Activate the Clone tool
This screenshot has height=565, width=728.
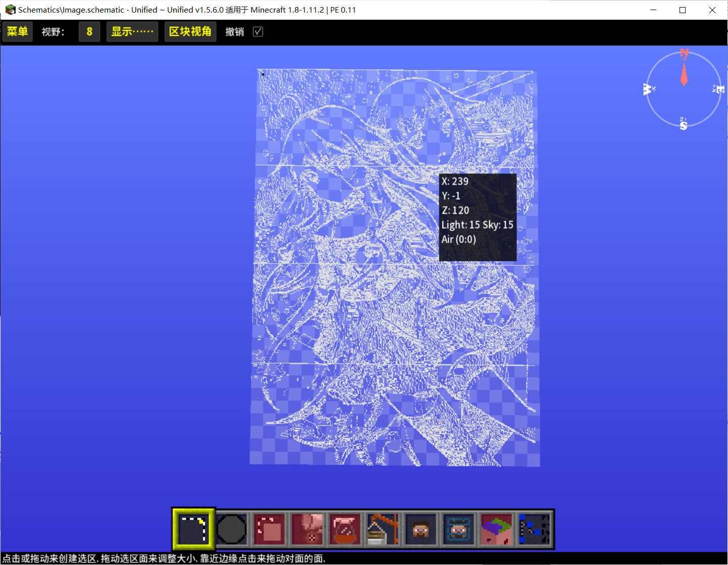[270, 529]
